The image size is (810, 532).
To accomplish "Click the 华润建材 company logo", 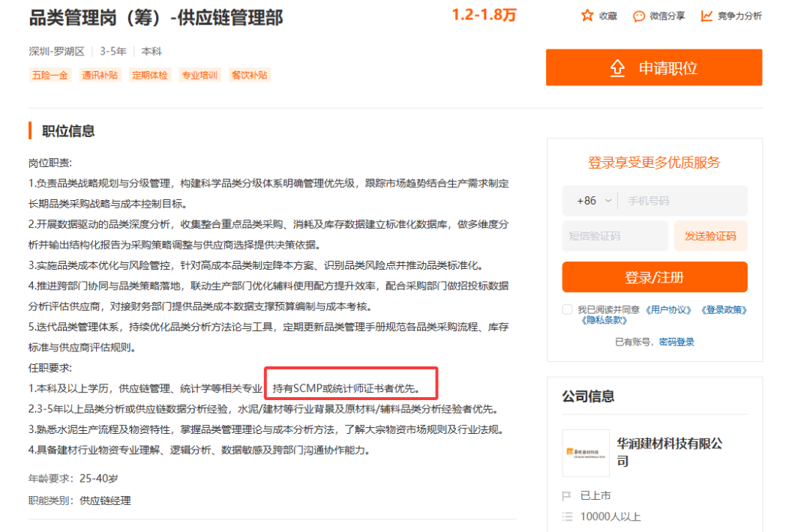I will [586, 453].
